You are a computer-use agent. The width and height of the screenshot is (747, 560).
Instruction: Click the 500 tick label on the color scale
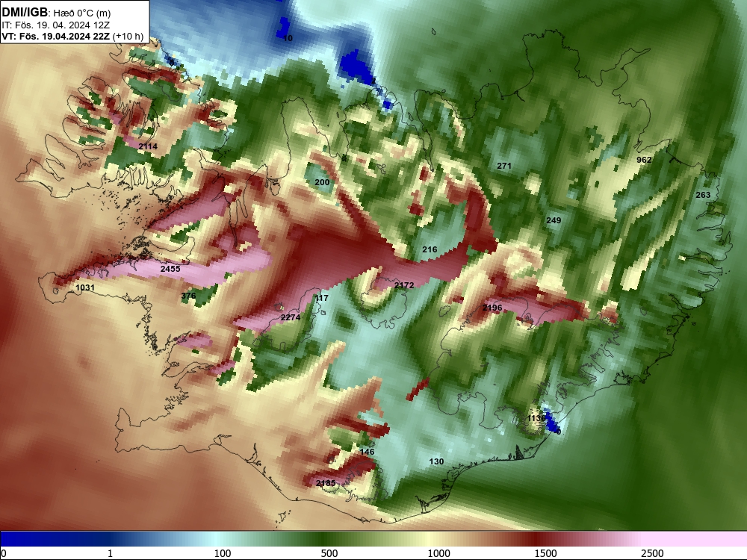(x=329, y=553)
